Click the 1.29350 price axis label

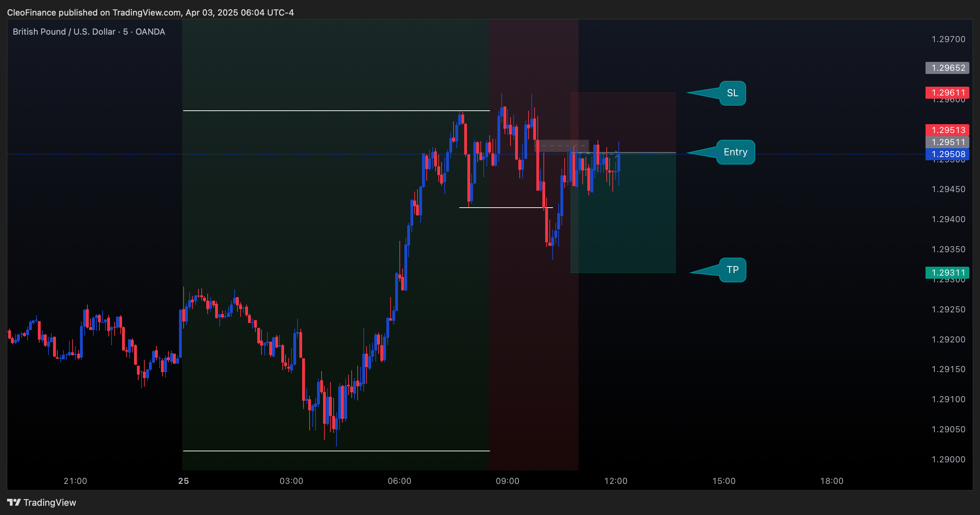pyautogui.click(x=948, y=249)
